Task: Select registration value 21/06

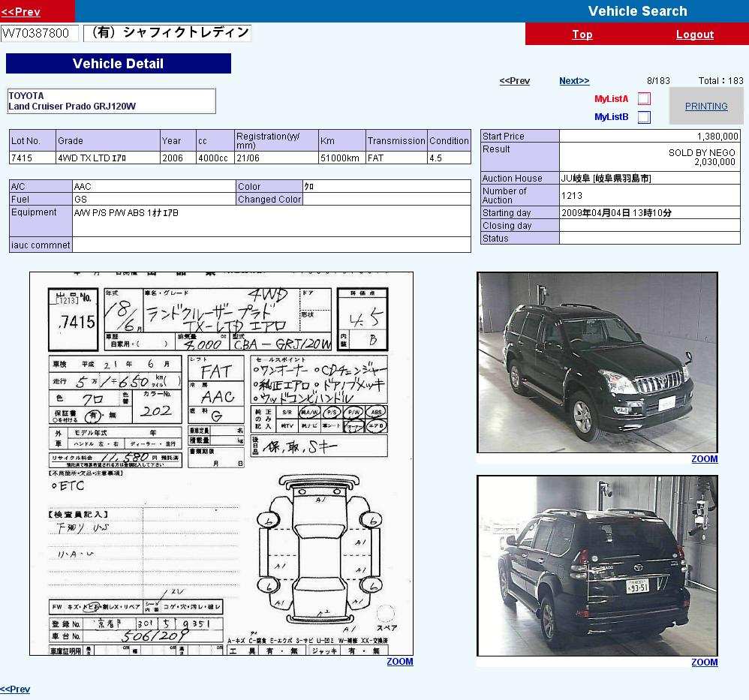Action: (276, 158)
